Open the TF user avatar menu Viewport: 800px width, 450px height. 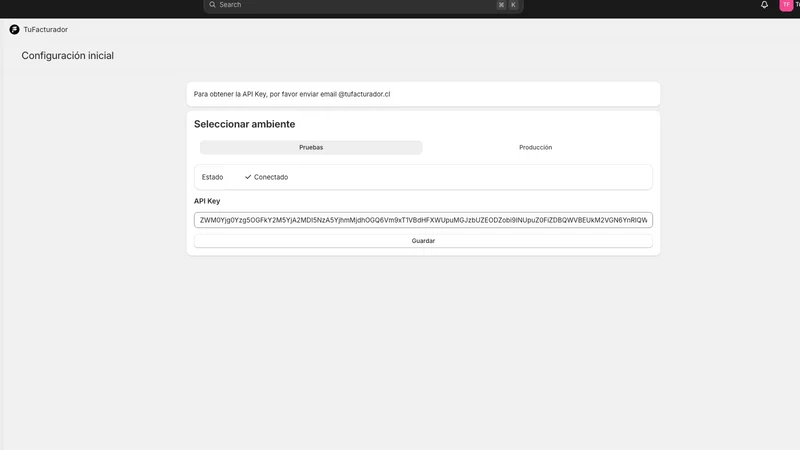(x=786, y=5)
